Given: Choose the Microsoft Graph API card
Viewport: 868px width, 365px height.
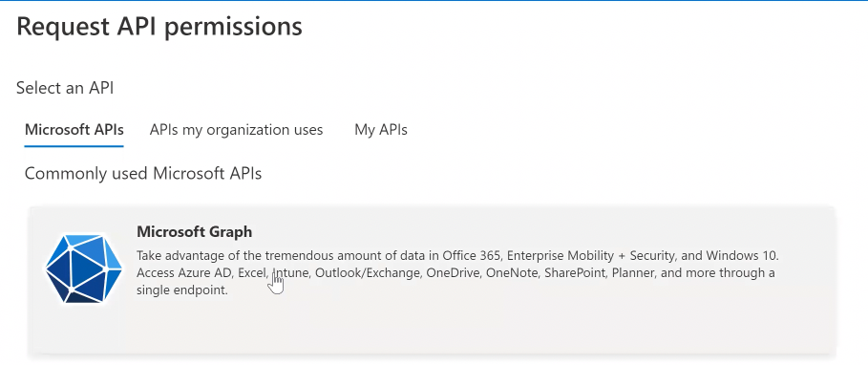Looking at the screenshot, I should pyautogui.click(x=433, y=280).
